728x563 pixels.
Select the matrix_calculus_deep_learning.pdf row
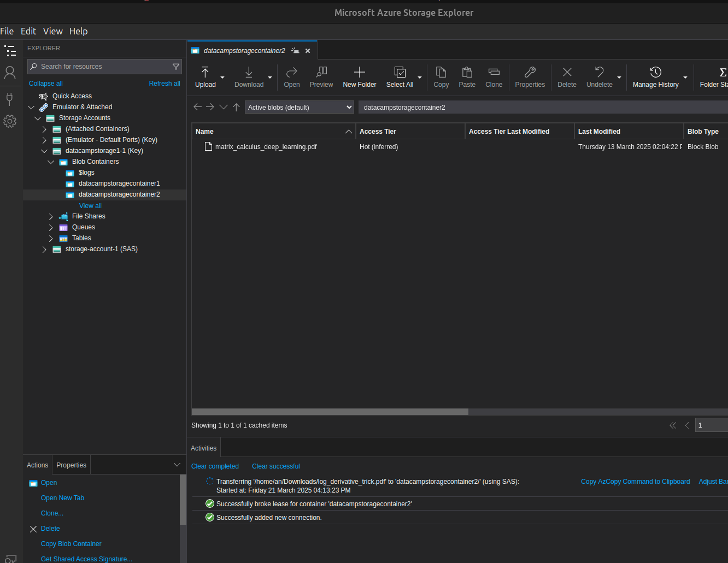click(460, 147)
